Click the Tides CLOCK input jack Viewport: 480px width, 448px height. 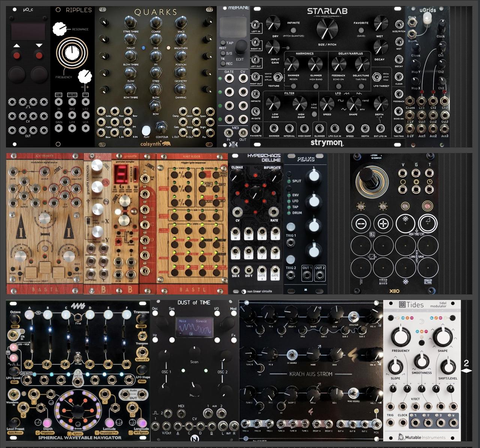tap(403, 423)
